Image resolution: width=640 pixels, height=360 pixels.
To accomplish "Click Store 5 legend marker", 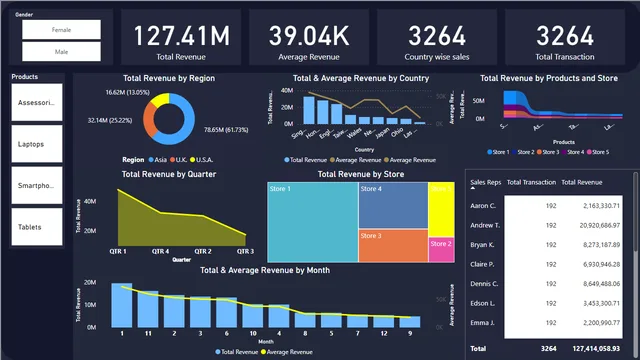I will coord(589,152).
